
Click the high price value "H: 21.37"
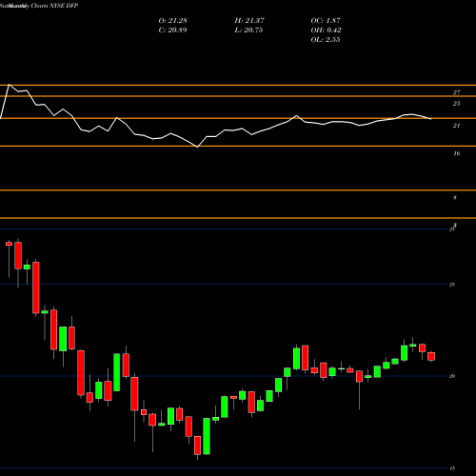(249, 21)
